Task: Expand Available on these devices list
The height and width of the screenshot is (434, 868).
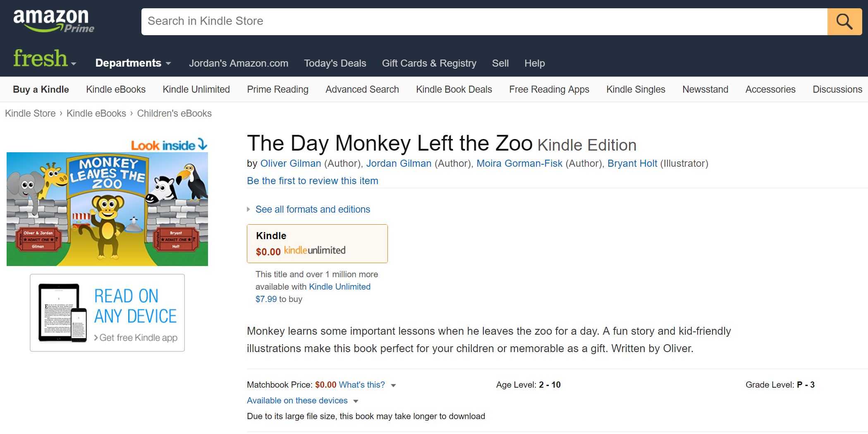Action: pyautogui.click(x=302, y=400)
